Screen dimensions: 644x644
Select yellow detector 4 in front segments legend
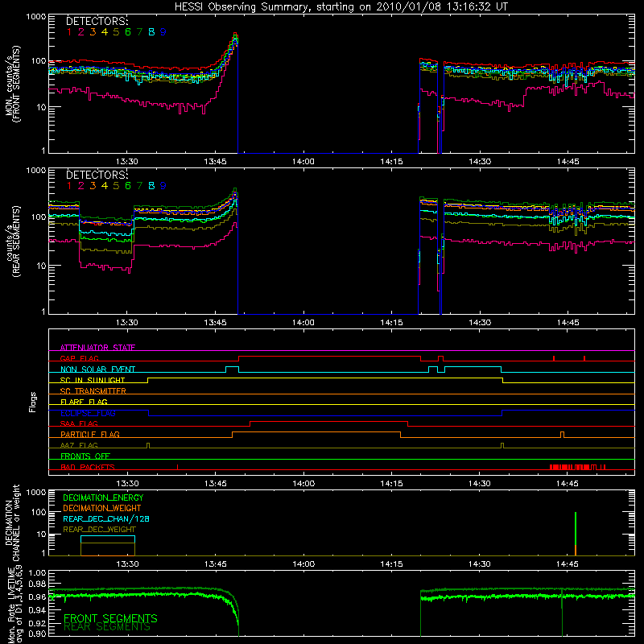[x=105, y=32]
